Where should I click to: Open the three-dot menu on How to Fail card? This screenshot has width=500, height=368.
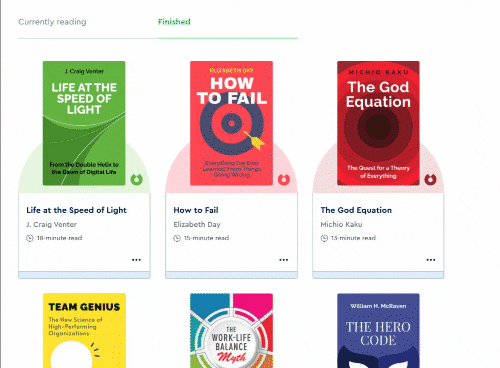coord(284,260)
